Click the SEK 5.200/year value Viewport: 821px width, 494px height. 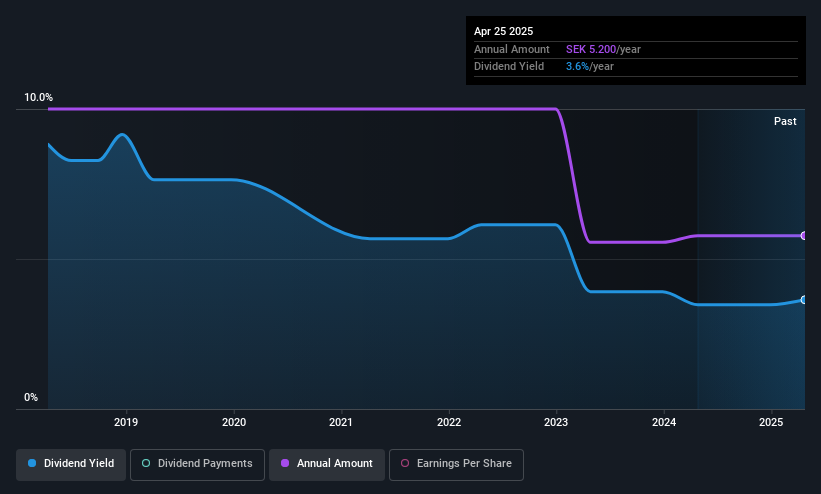coord(603,49)
